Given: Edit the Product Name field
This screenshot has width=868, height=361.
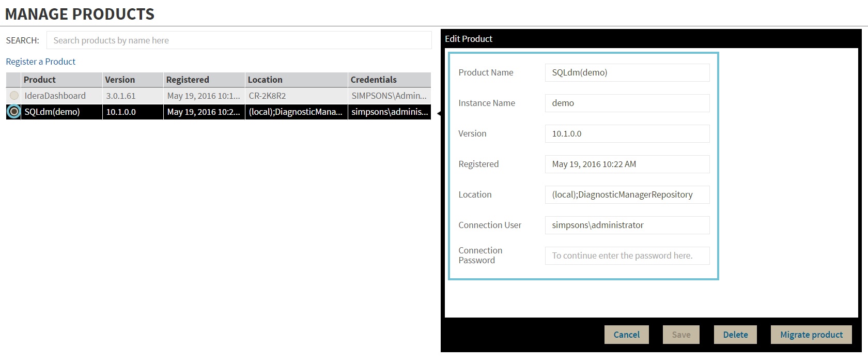Looking at the screenshot, I should point(627,72).
